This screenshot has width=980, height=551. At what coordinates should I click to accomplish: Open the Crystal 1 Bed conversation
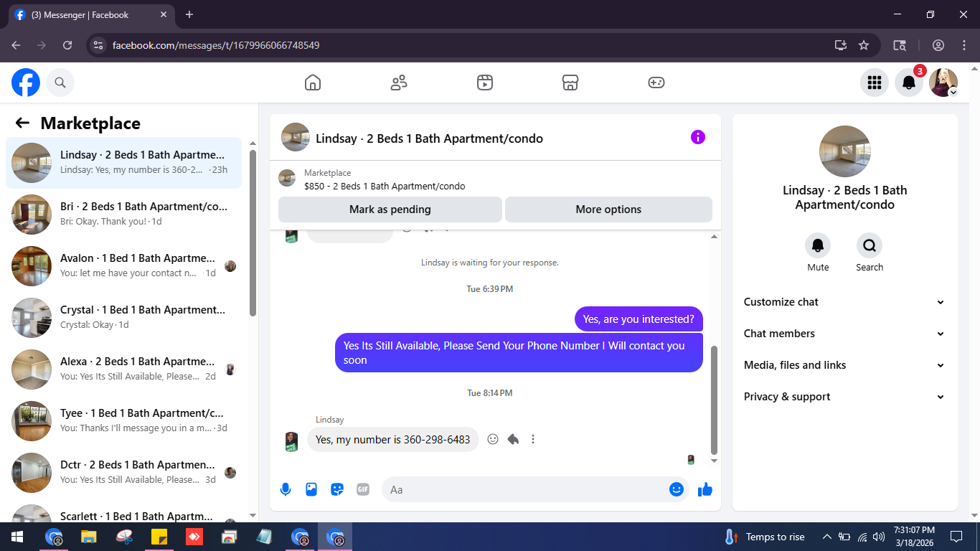point(124,318)
